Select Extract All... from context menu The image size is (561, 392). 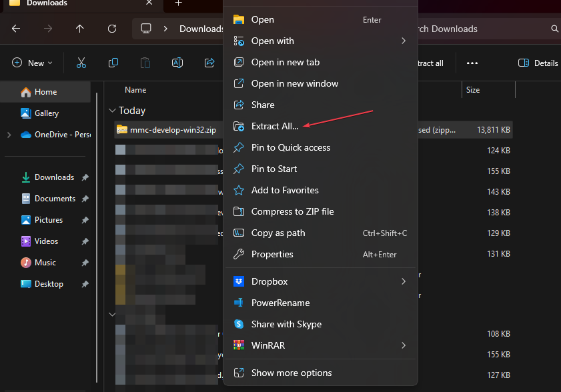275,126
